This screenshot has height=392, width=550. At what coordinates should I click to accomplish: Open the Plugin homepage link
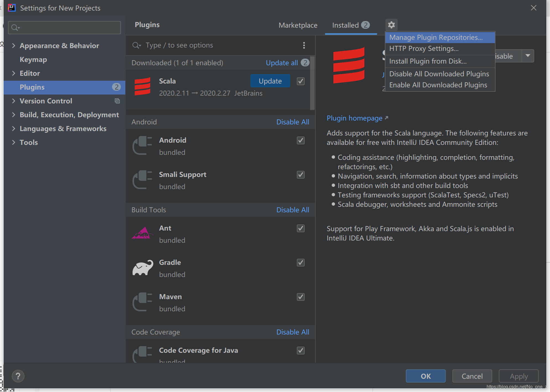(355, 118)
